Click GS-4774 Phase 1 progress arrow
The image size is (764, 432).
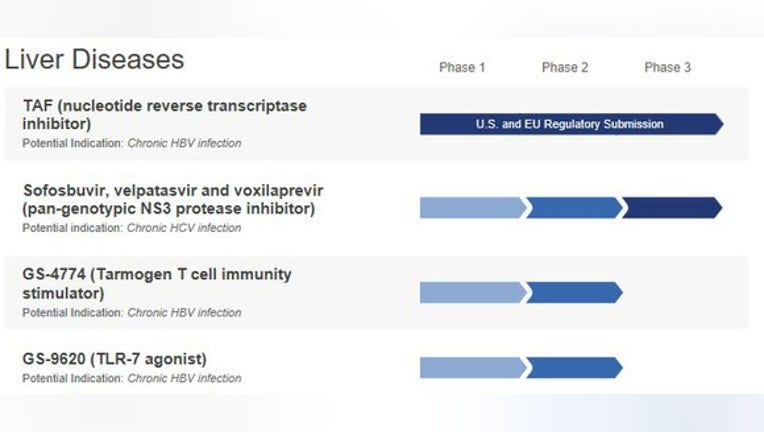pyautogui.click(x=473, y=292)
